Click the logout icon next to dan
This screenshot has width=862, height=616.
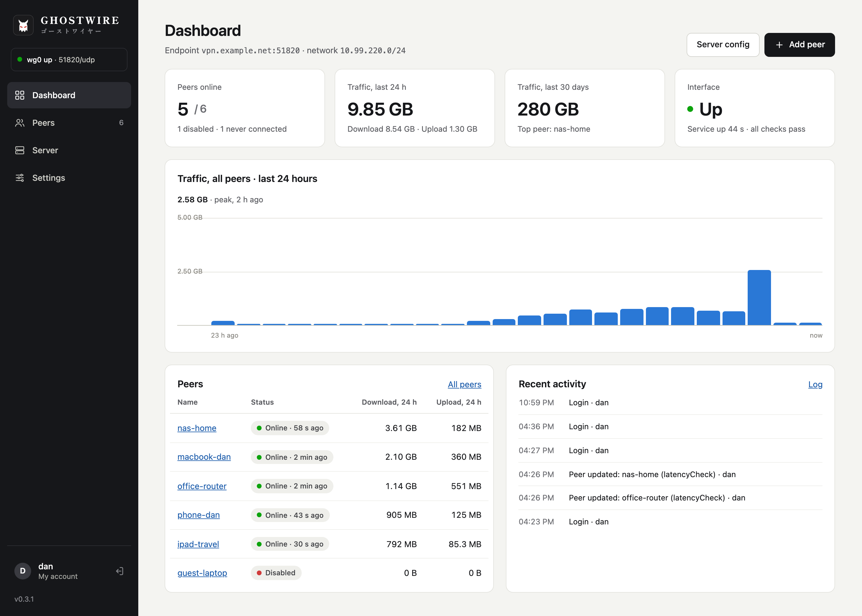click(119, 571)
